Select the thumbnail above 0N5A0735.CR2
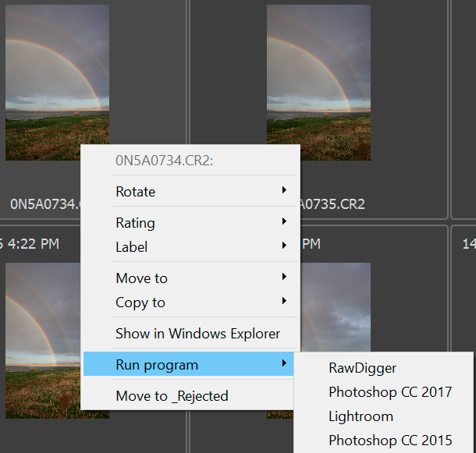Image resolution: width=476 pixels, height=453 pixels. click(318, 82)
